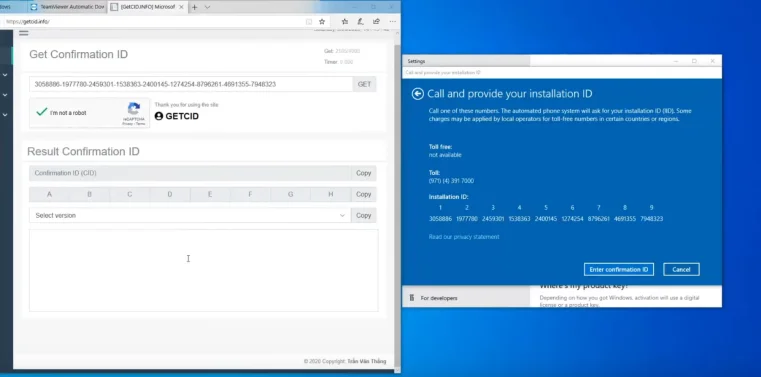
Task: Switch to TeamViewer Automatic Download tab
Action: tap(66, 7)
